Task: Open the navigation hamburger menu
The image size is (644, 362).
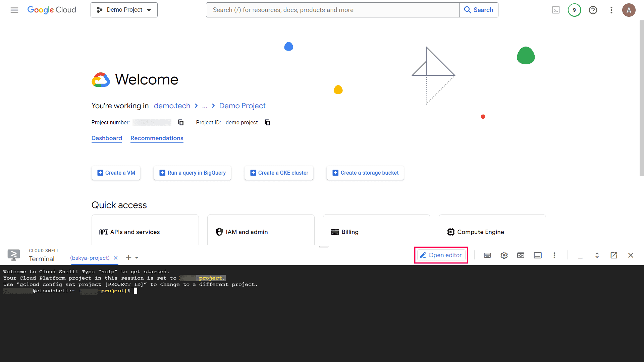Action: (x=14, y=10)
